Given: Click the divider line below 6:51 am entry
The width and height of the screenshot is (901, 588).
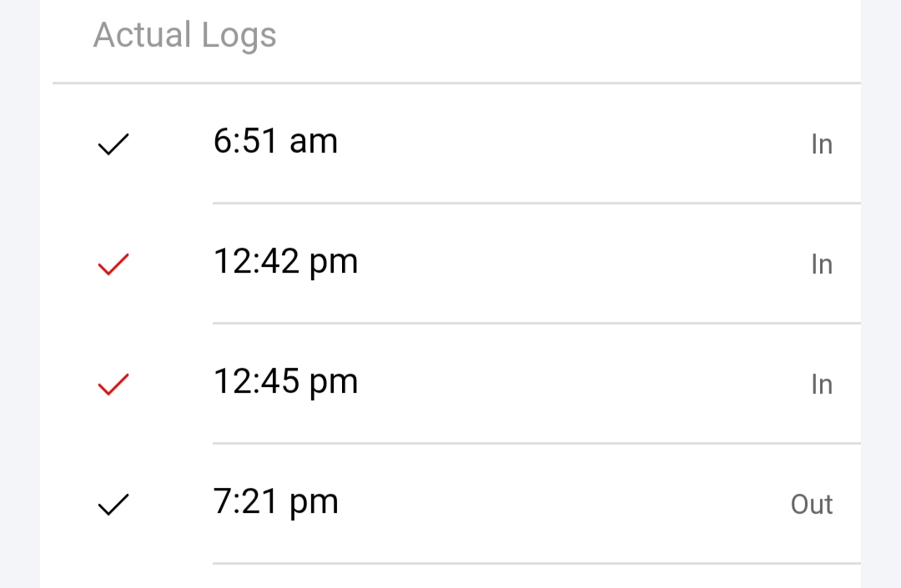Looking at the screenshot, I should pyautogui.click(x=536, y=203).
